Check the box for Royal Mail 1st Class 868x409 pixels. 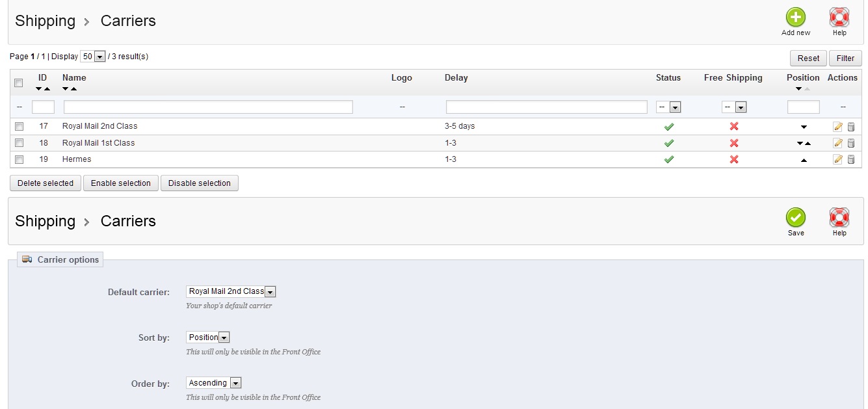(x=19, y=142)
